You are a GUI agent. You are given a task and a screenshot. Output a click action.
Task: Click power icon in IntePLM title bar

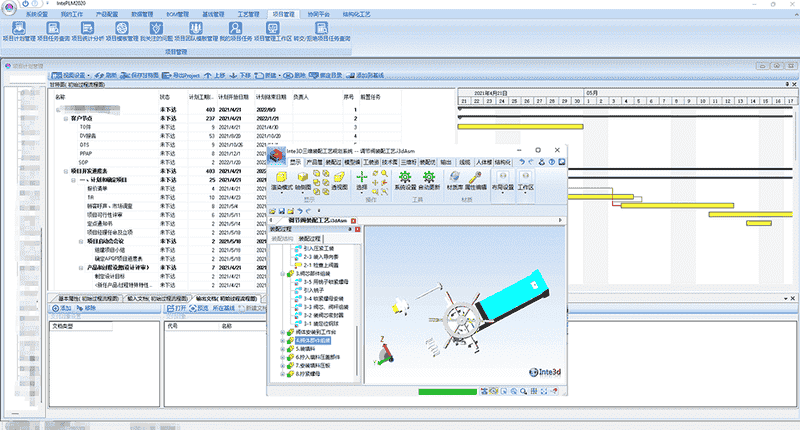click(x=26, y=4)
